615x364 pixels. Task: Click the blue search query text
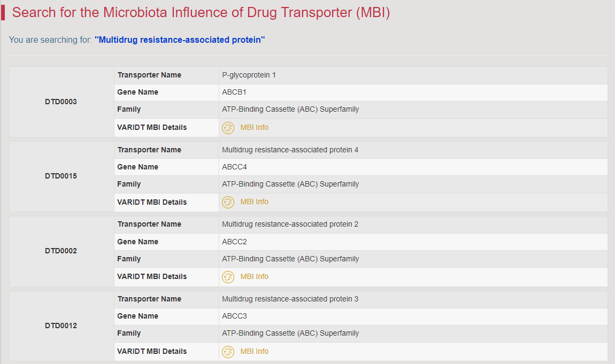(x=180, y=40)
